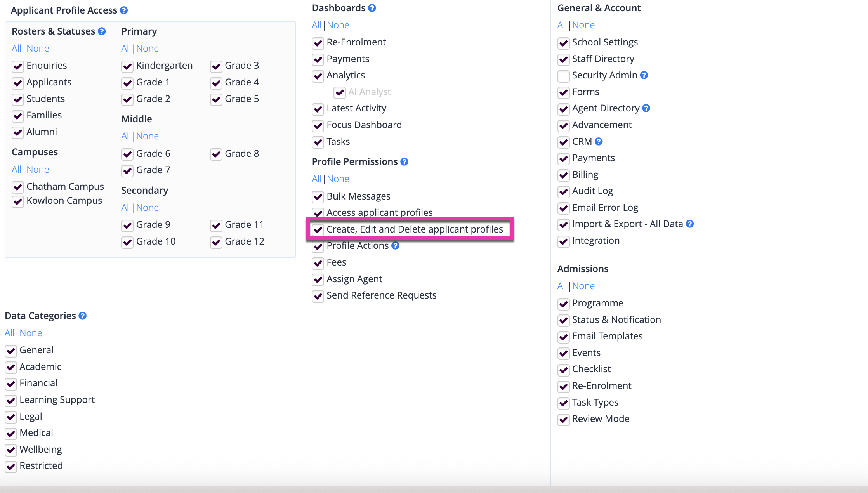Uncheck the Fees permission checkbox
Image resolution: width=868 pixels, height=493 pixels.
[318, 263]
